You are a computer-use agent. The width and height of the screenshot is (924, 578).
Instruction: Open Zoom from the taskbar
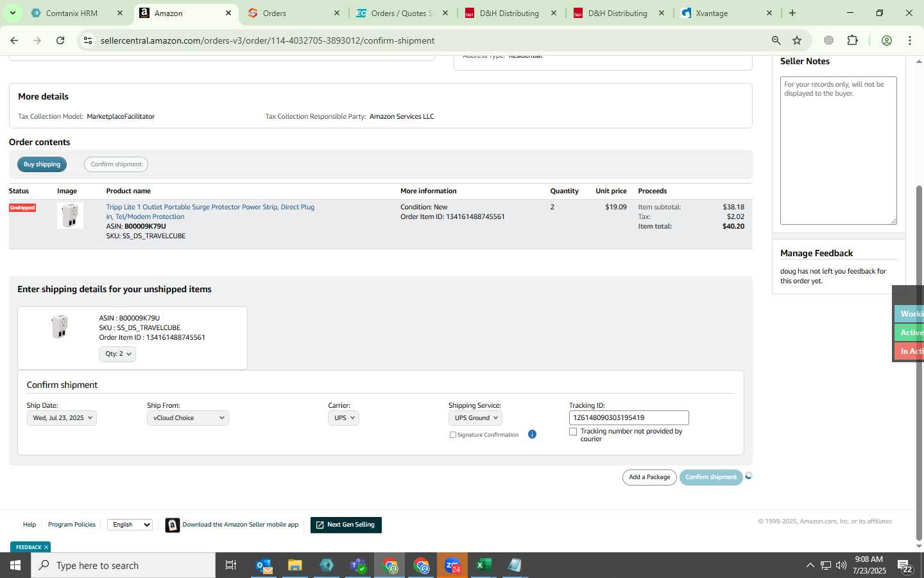click(x=452, y=565)
